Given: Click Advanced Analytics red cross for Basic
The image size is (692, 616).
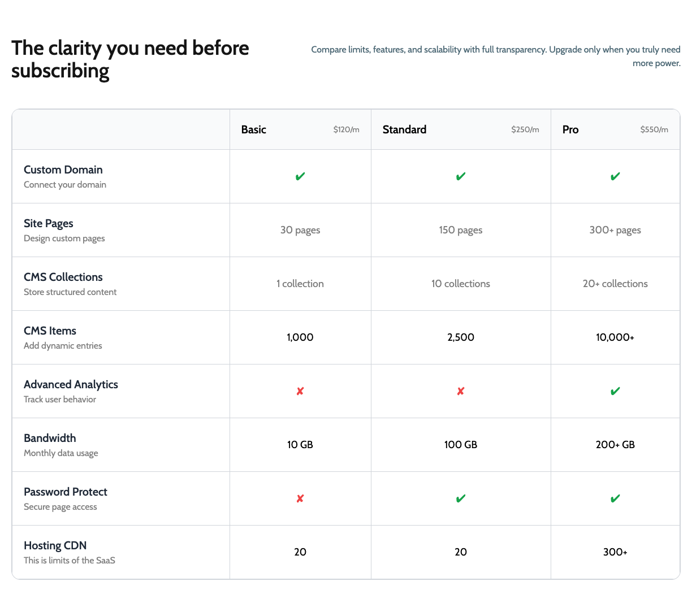Looking at the screenshot, I should pos(300,391).
